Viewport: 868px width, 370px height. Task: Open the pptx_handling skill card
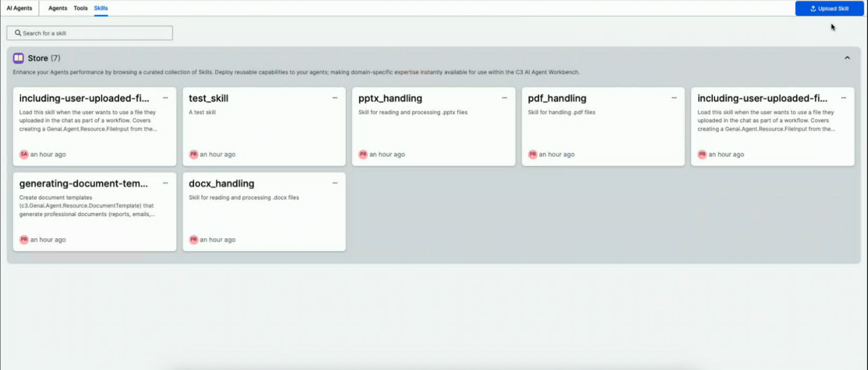point(433,127)
